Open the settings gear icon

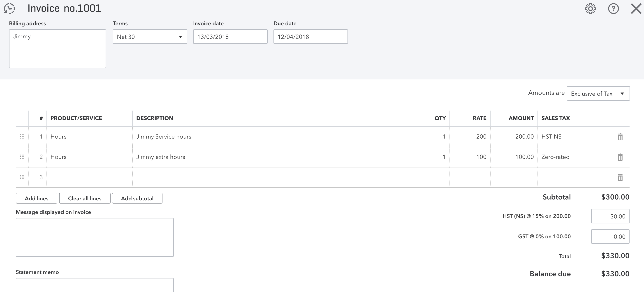coord(590,9)
